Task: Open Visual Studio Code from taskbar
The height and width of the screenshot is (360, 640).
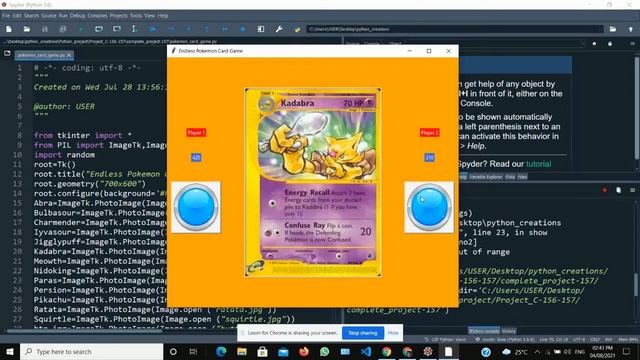Action: pyautogui.click(x=366, y=351)
